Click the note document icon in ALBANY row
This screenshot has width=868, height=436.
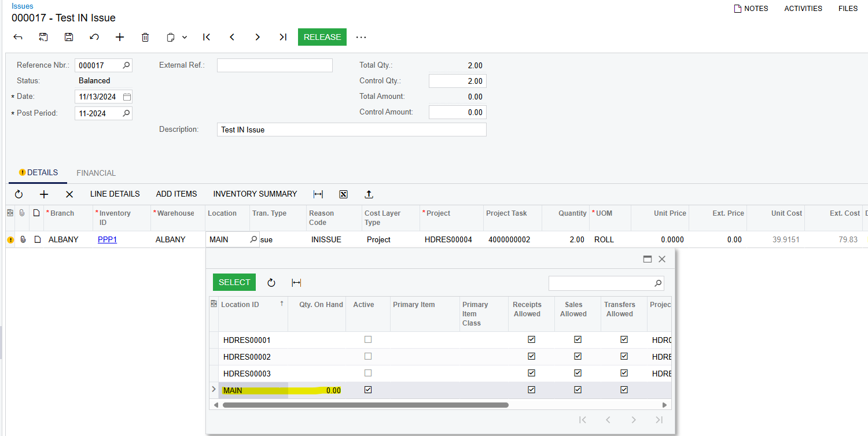point(37,239)
